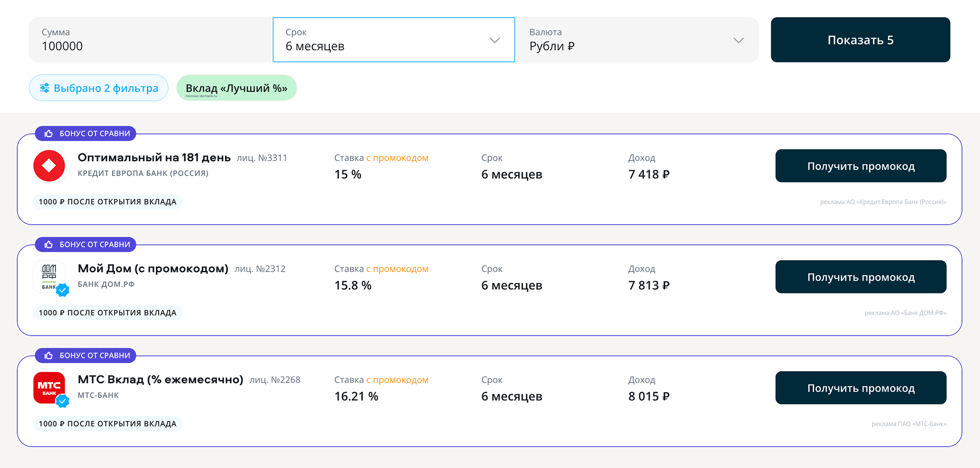Select the Вклад «Лучший %» chip
The image size is (980, 468).
[x=237, y=88]
